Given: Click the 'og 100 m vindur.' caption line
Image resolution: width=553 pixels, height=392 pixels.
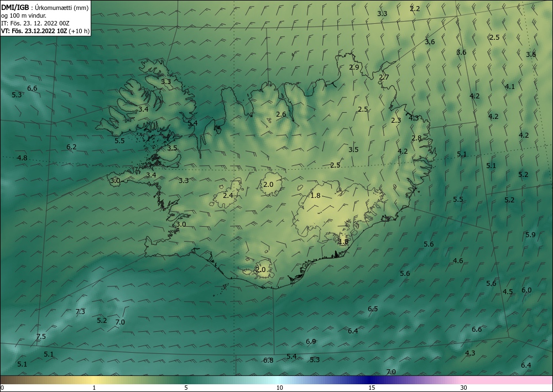Looking at the screenshot, I should point(24,15).
